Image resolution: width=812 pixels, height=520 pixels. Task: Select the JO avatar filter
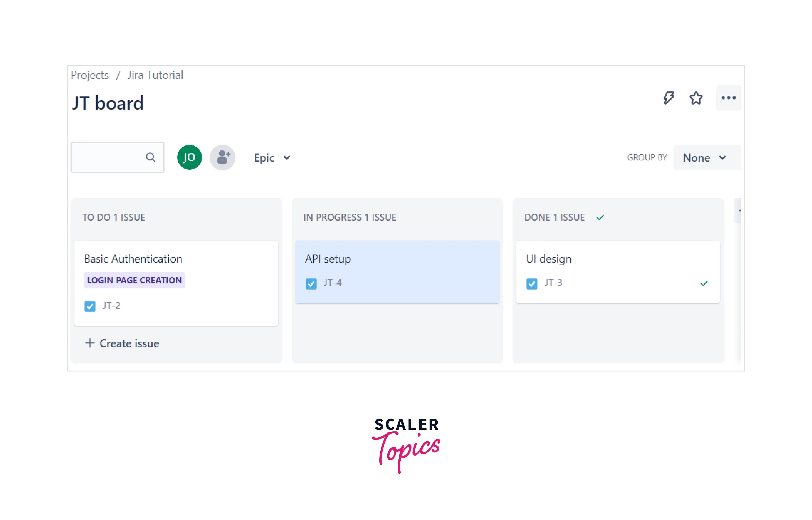coord(189,157)
